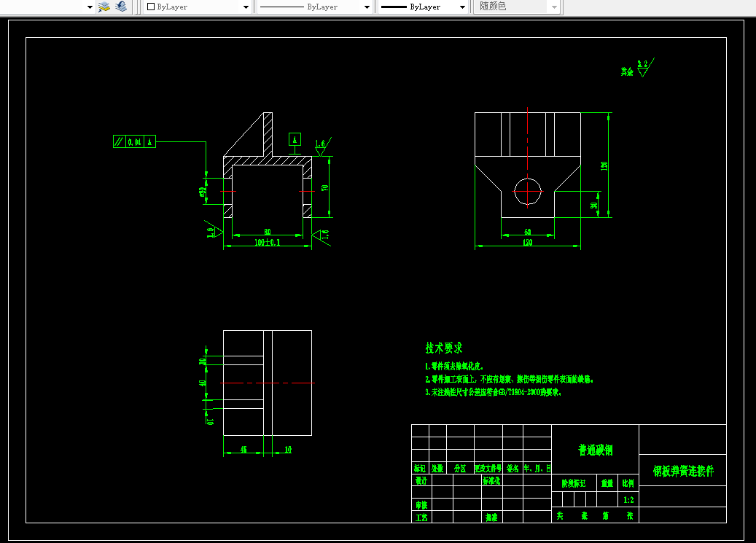
Task: Click the Make Object's Layer Current icon
Action: (x=104, y=7)
